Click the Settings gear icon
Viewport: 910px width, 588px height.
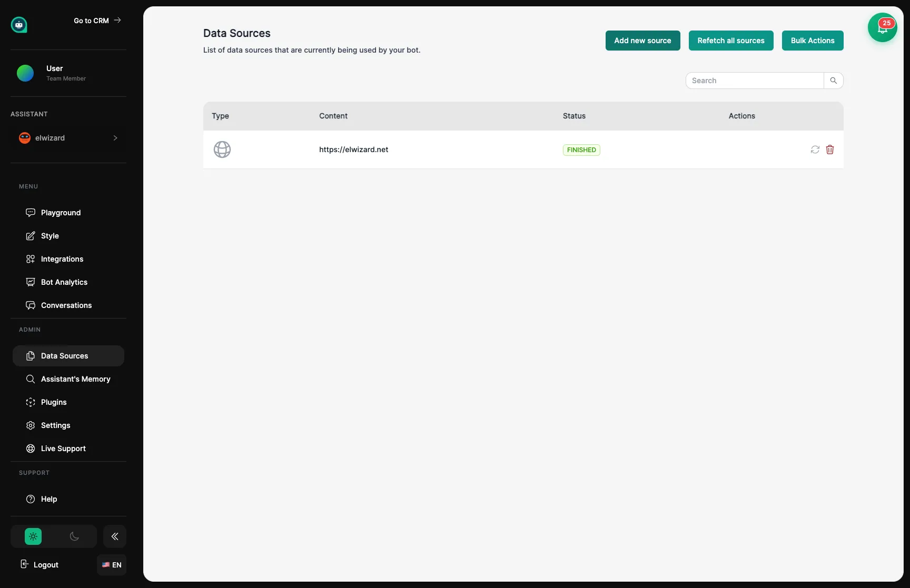(x=31, y=425)
